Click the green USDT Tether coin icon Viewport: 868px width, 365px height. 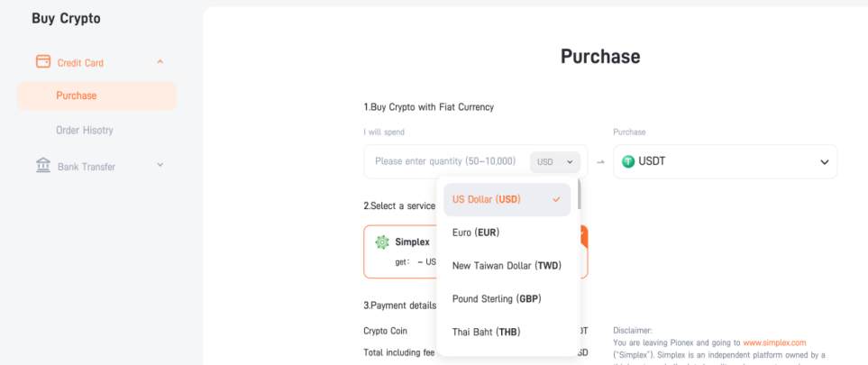coord(627,161)
